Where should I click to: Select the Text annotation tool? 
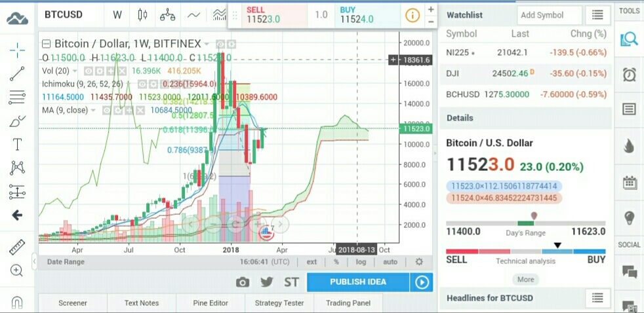coord(17,145)
